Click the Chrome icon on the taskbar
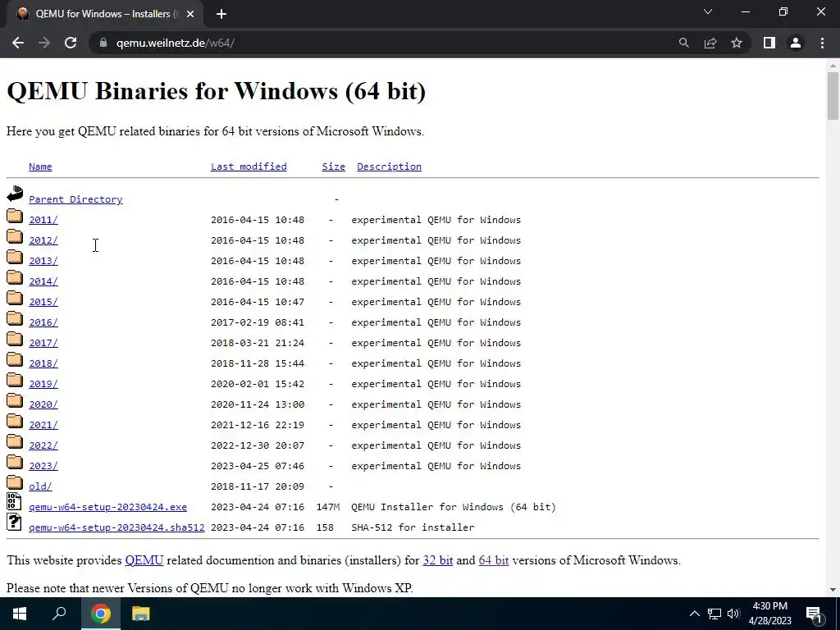Viewport: 840px width, 630px height. tap(100, 614)
